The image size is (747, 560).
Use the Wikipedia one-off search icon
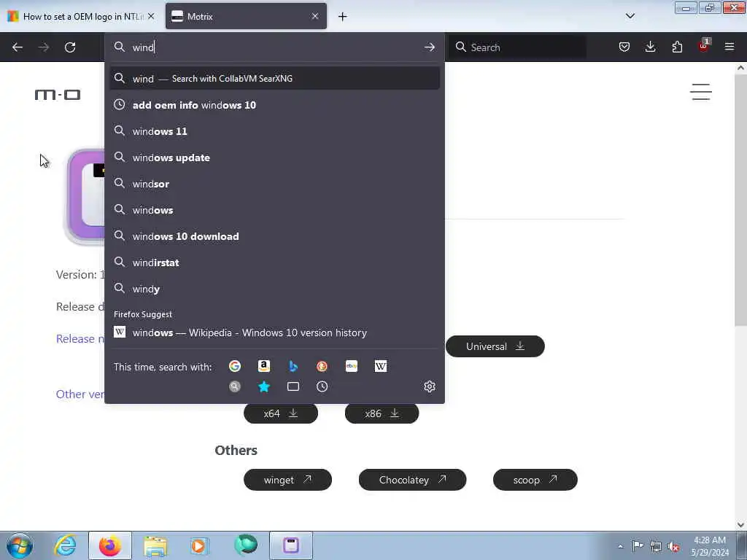click(380, 366)
